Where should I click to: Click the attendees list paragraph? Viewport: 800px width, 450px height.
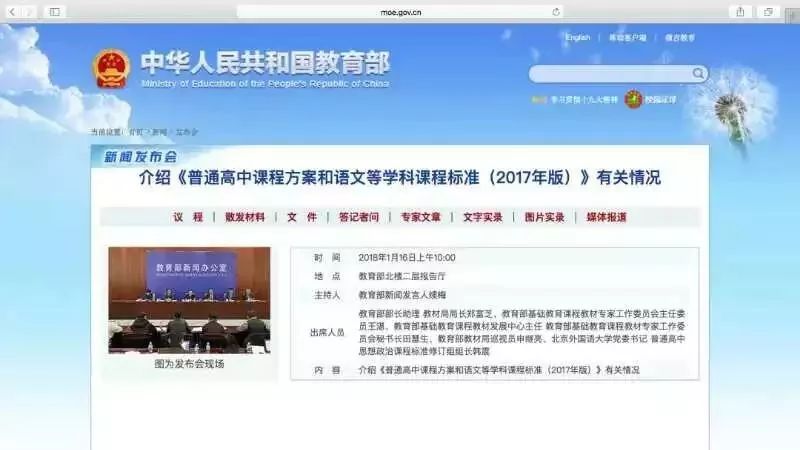521,333
